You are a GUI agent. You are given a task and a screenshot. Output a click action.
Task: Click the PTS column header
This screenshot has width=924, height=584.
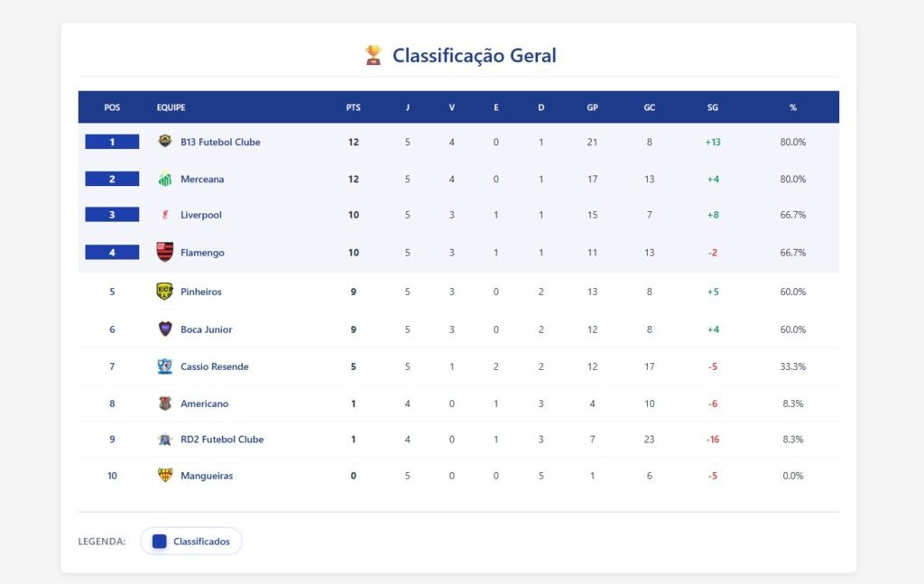click(353, 107)
